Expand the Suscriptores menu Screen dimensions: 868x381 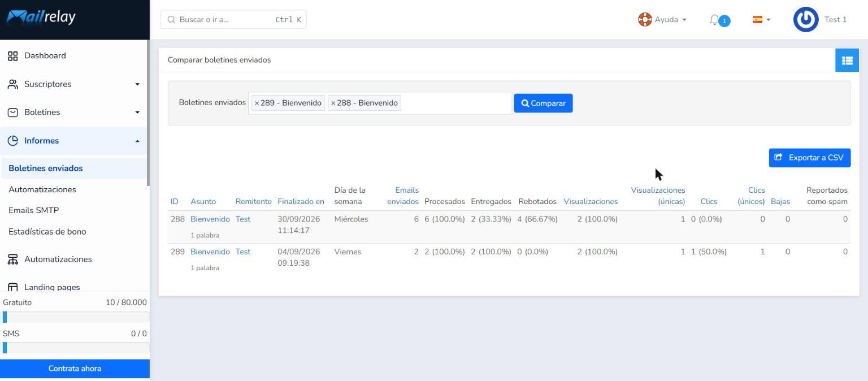tap(74, 84)
